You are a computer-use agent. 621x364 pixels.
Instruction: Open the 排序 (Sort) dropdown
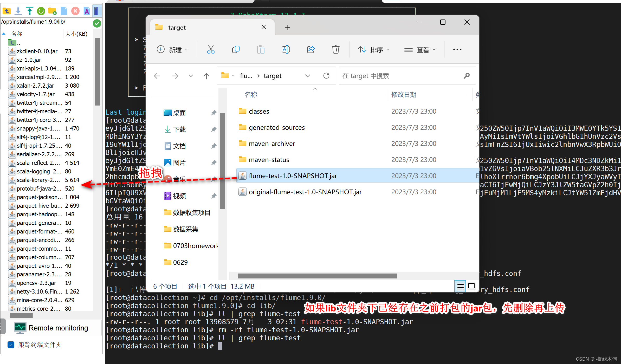(374, 49)
